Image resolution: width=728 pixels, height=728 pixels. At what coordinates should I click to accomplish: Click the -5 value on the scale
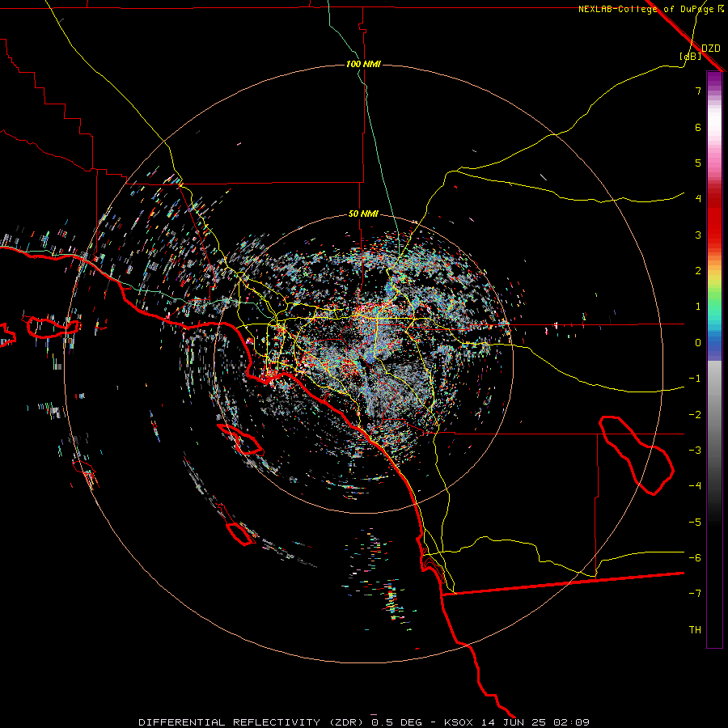click(695, 523)
